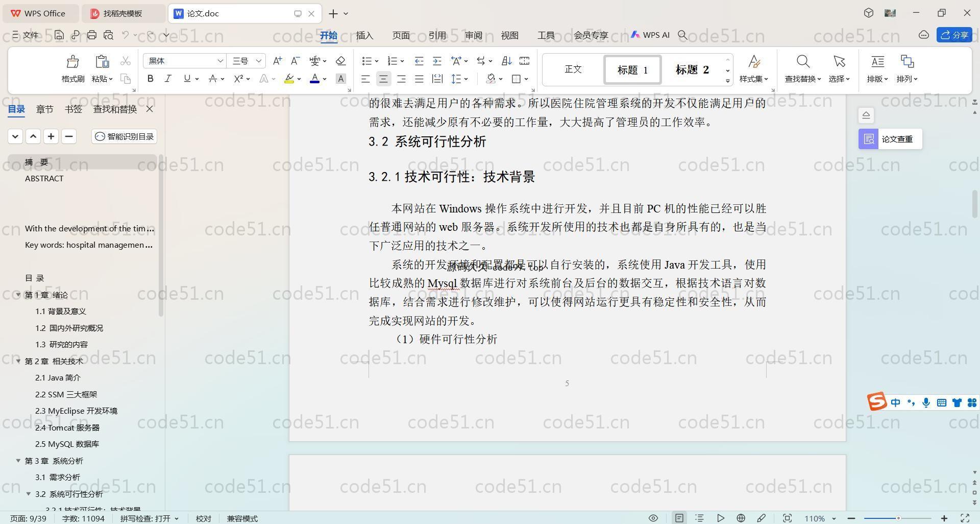The width and height of the screenshot is (980, 524).
Task: Click the Layout (排版) icon
Action: click(x=877, y=62)
